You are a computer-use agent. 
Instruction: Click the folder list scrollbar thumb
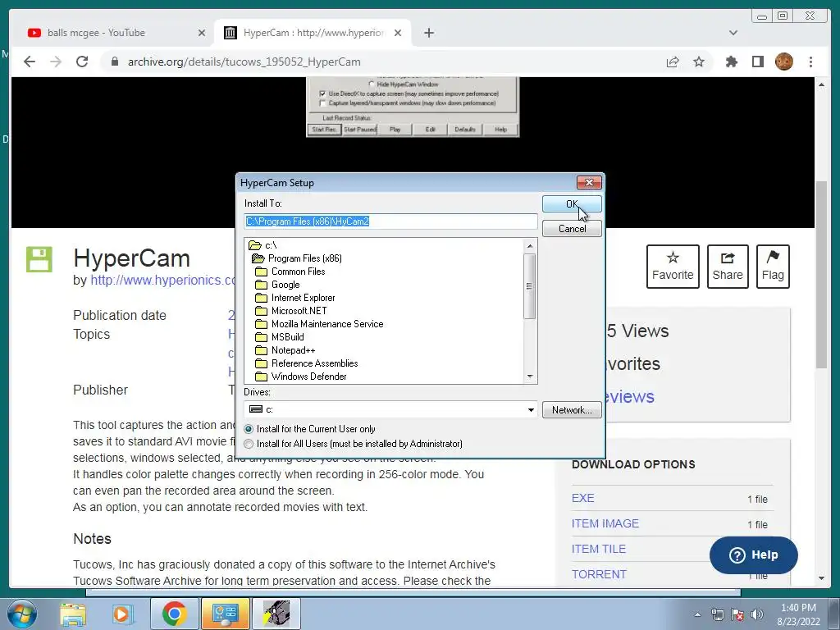(x=530, y=286)
